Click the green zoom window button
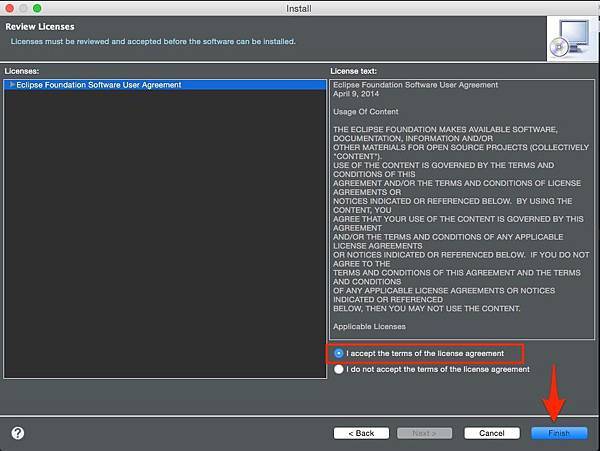 point(37,8)
